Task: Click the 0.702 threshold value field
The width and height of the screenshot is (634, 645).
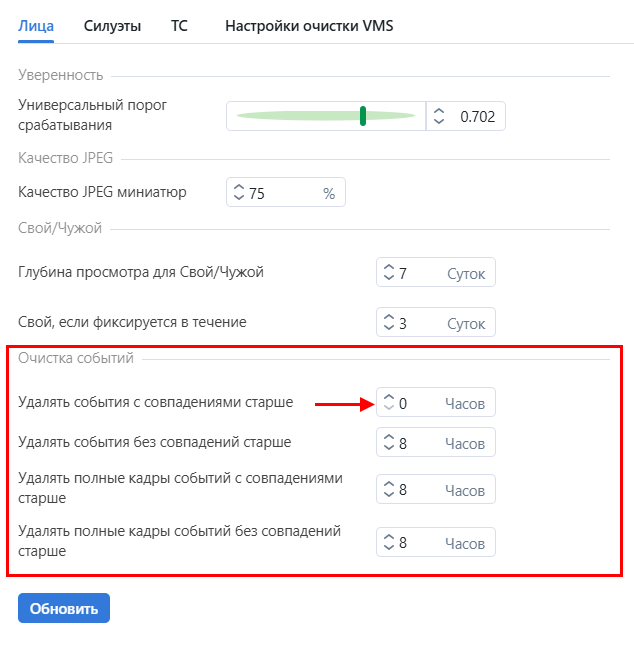Action: point(476,117)
